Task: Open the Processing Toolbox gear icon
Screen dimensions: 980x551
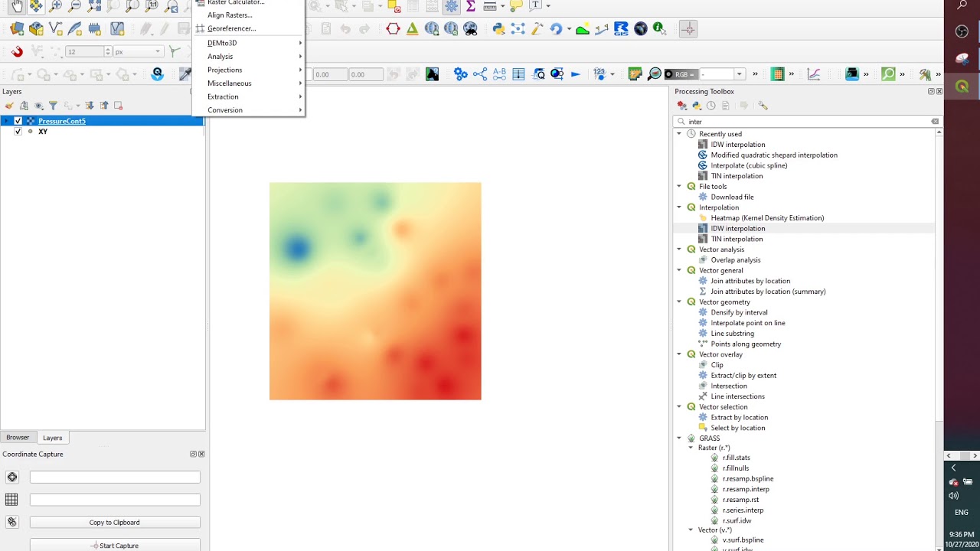Action: click(x=451, y=6)
